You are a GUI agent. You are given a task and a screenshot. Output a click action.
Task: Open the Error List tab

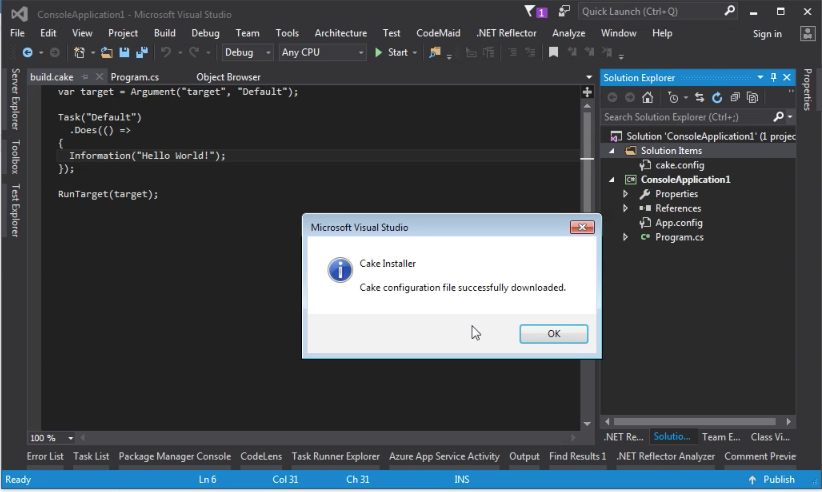pyautogui.click(x=45, y=456)
